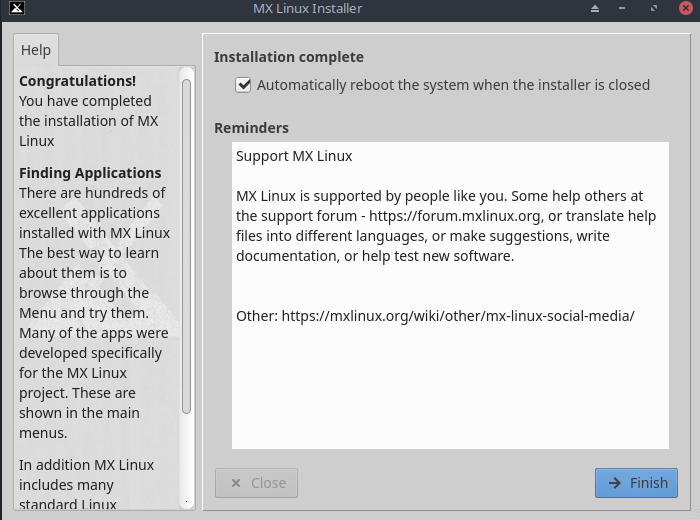Click 'documentation, or help test new software.' line
The width and height of the screenshot is (700, 520).
click(375, 256)
